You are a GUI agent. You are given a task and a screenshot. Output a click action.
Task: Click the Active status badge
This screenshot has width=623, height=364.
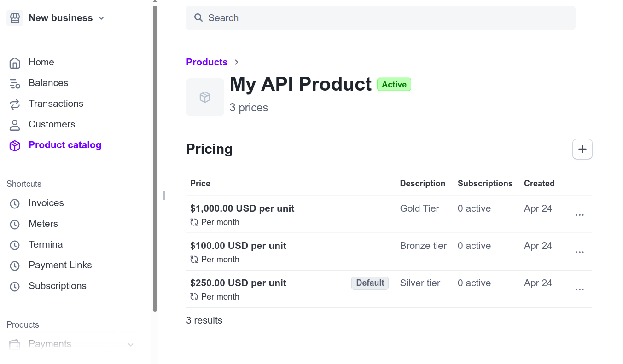point(394,84)
